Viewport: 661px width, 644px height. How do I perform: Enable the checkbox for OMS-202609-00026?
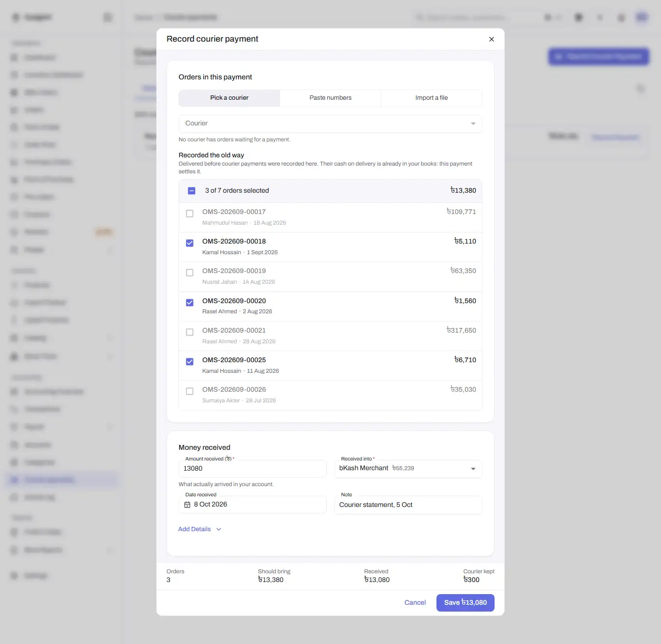(x=190, y=391)
